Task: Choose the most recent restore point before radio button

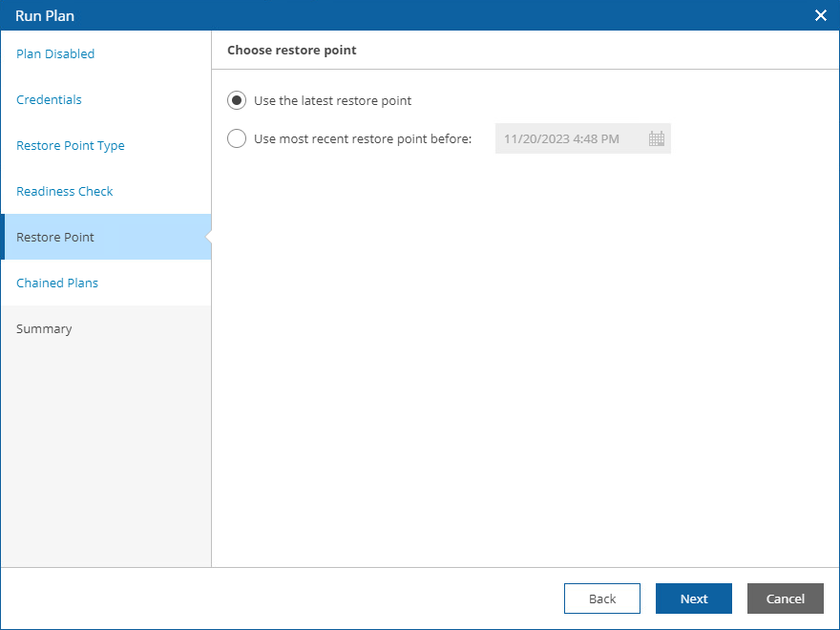Action: [x=237, y=138]
